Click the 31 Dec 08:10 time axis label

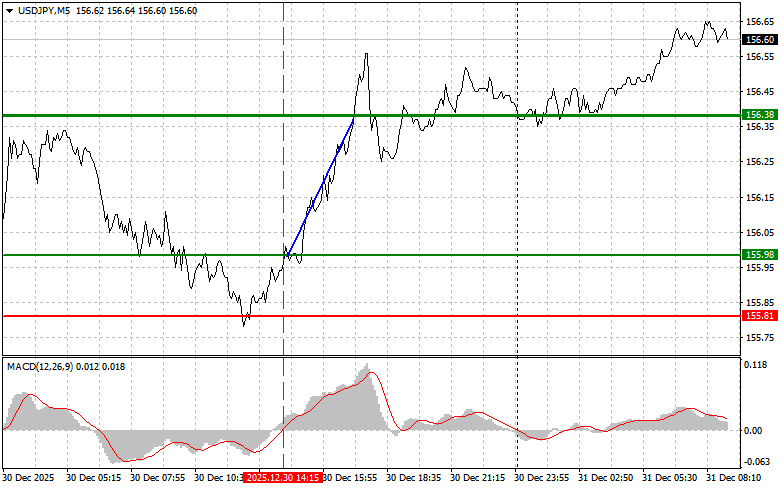click(736, 479)
